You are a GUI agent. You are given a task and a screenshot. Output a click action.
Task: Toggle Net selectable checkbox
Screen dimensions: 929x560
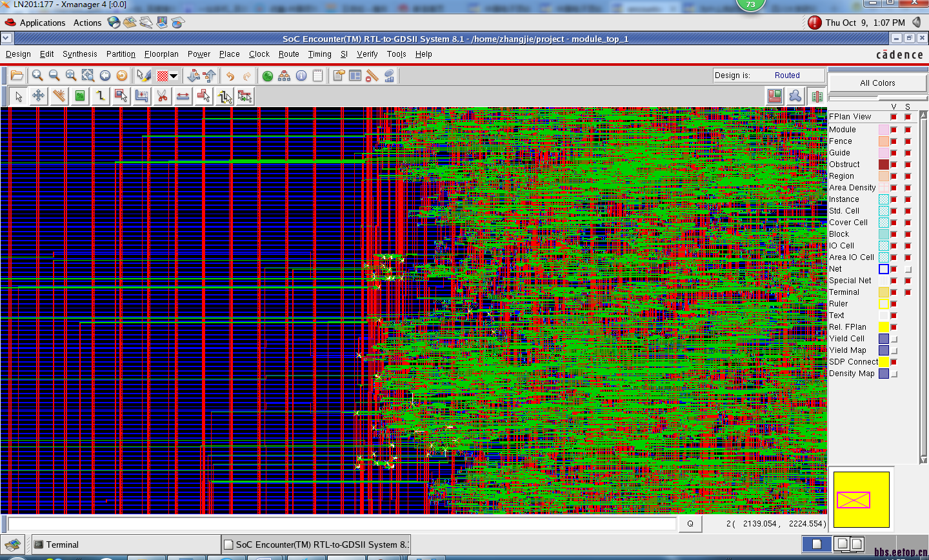[908, 269]
